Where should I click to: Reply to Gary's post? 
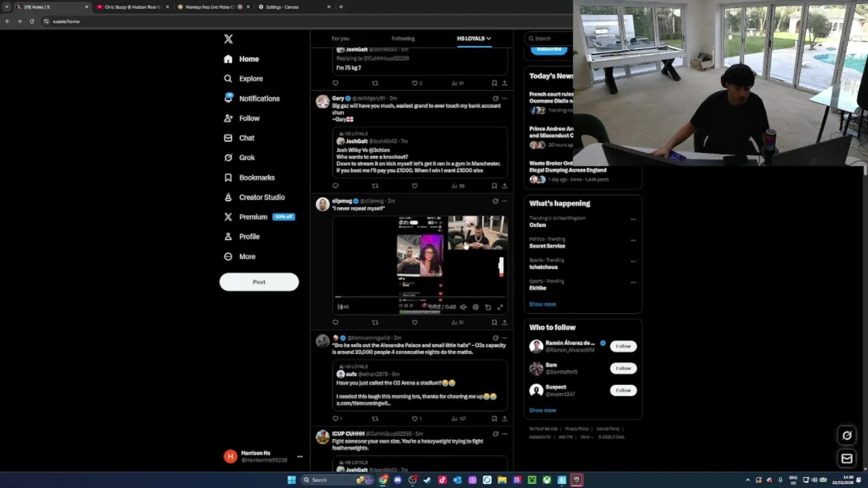335,186
